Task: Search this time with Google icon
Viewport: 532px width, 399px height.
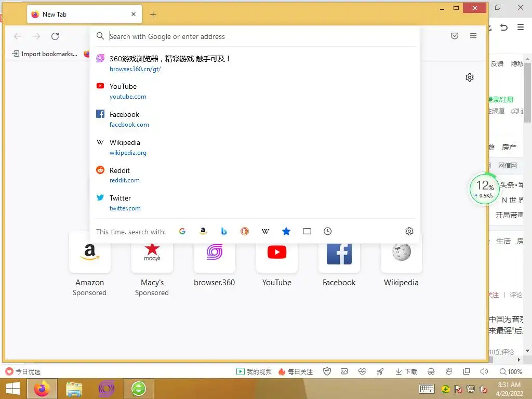Action: [182, 231]
